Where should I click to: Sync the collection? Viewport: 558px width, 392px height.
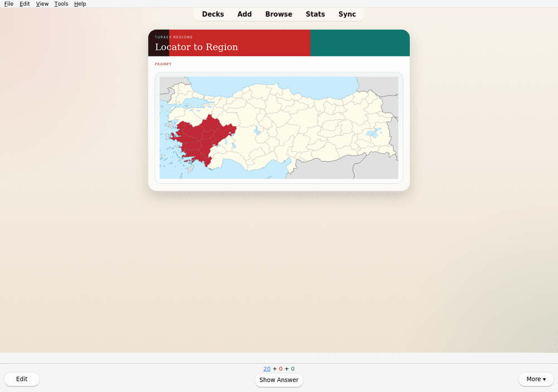click(x=347, y=14)
